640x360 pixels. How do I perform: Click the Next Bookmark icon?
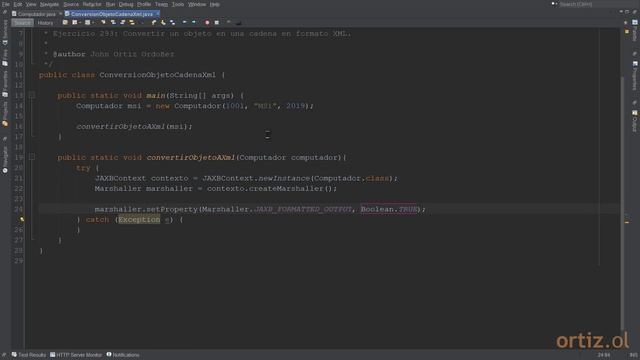(x=163, y=22)
